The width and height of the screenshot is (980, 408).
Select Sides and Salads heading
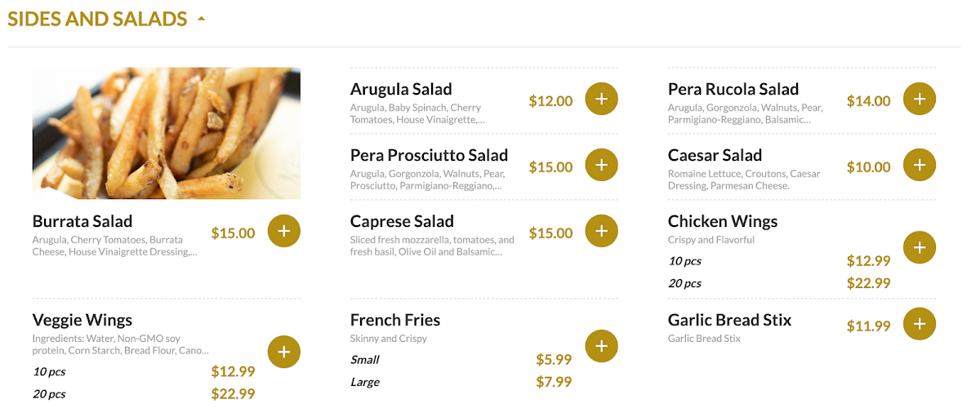[97, 18]
